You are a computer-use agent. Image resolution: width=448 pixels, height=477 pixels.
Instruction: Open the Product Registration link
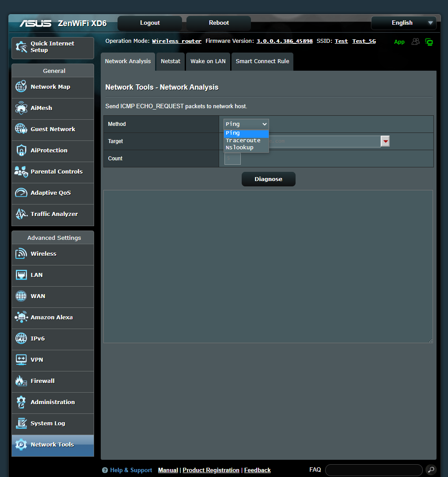211,470
